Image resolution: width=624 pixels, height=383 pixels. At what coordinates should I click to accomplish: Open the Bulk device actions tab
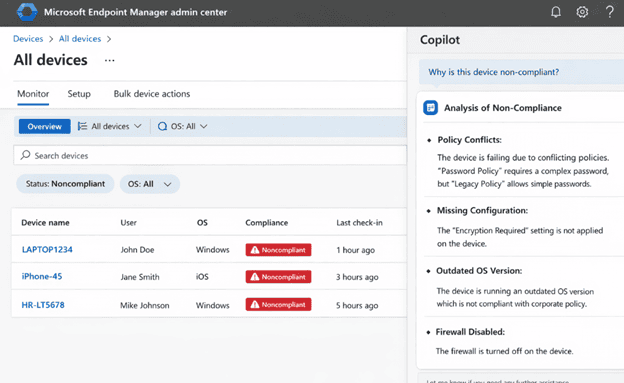click(x=152, y=94)
